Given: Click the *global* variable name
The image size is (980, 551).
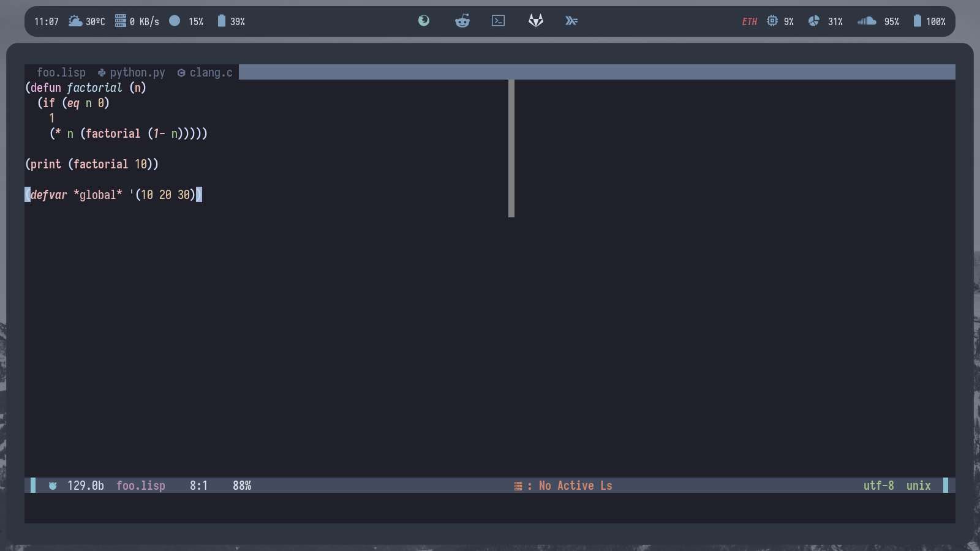Looking at the screenshot, I should click(98, 195).
